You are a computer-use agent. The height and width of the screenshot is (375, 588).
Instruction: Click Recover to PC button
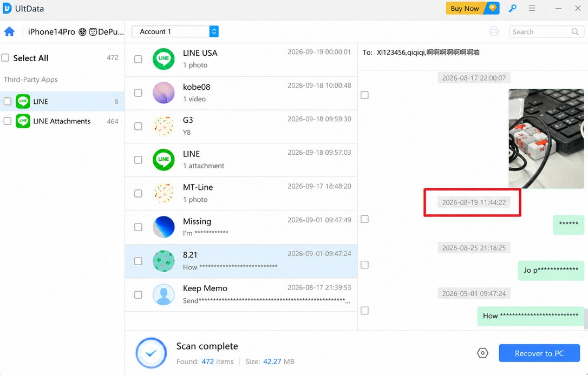[539, 353]
